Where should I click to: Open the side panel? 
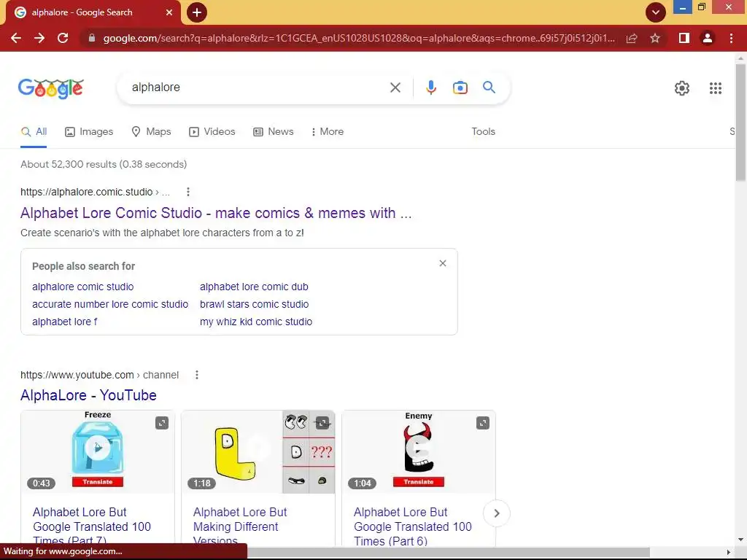[684, 38]
